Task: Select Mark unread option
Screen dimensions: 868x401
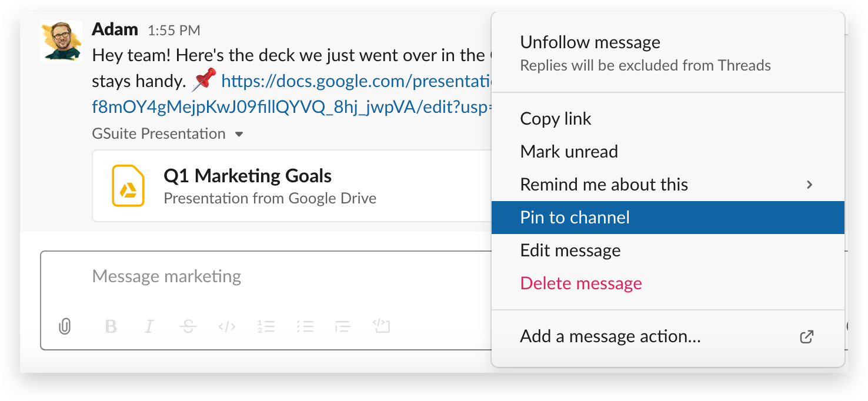Action: point(569,152)
